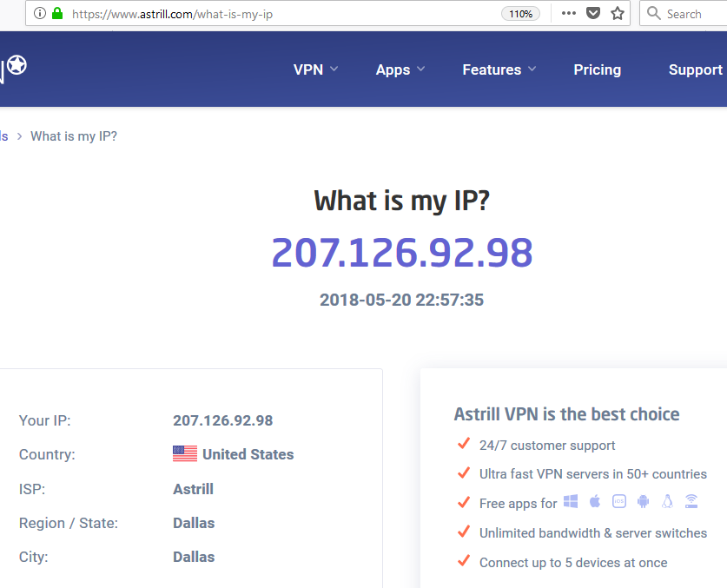Click the 'Astrill' ISP value

pyautogui.click(x=194, y=489)
